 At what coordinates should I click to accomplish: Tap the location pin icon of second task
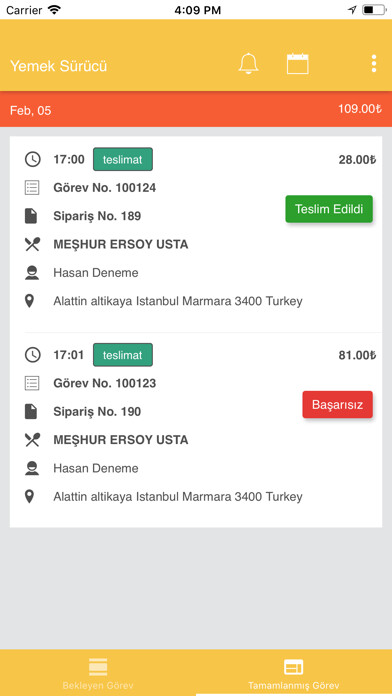pyautogui.click(x=29, y=497)
